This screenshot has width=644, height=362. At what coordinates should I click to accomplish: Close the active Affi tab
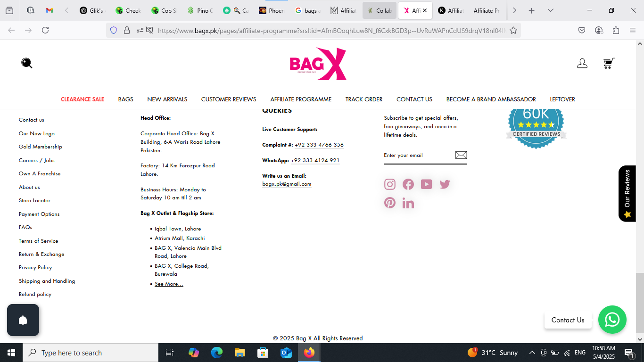point(425,10)
